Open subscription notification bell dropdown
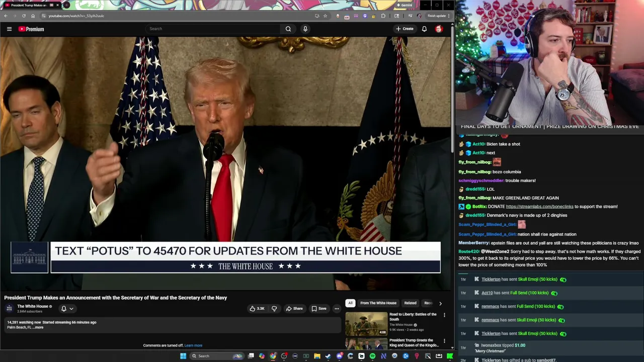The width and height of the screenshot is (644, 362). [67, 309]
